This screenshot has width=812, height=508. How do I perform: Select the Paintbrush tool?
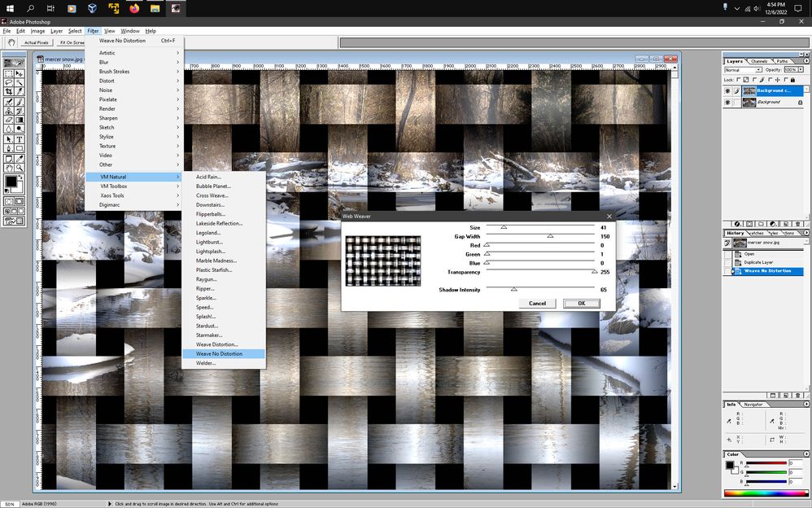click(20, 102)
